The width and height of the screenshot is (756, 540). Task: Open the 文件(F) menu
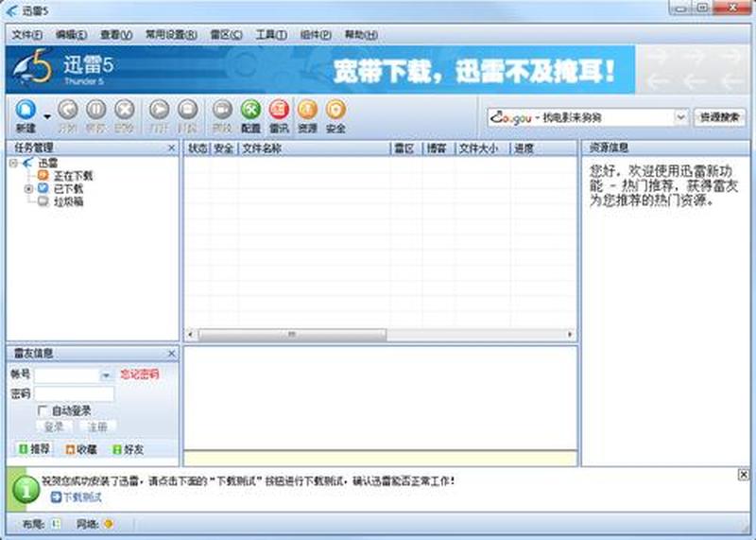tap(26, 35)
